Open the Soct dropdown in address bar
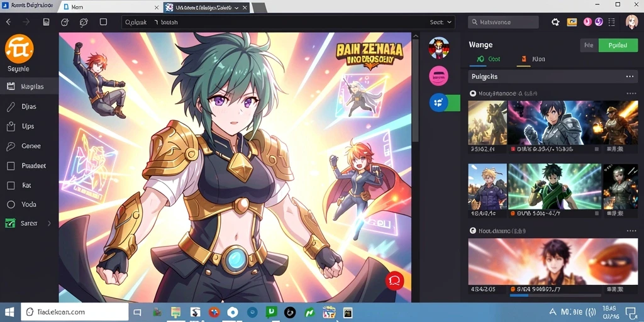The width and height of the screenshot is (644, 322). pyautogui.click(x=441, y=22)
